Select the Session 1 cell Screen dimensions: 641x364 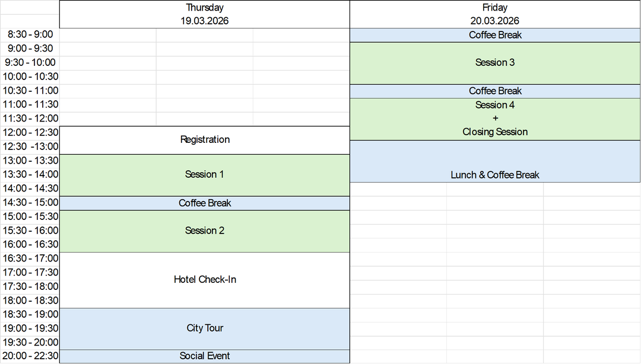pos(205,174)
